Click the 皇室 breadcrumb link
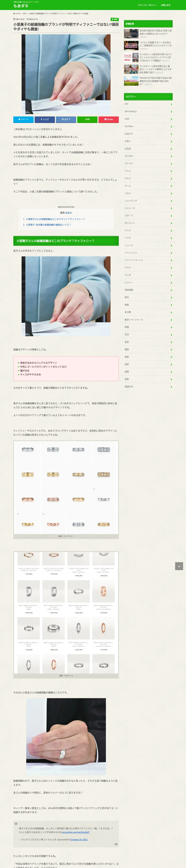 pyautogui.click(x=25, y=13)
